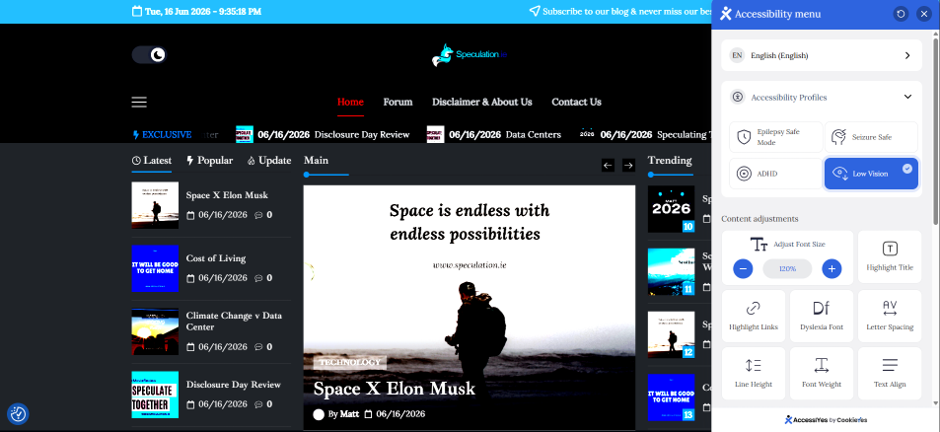Switch to the Popular tab

click(209, 161)
